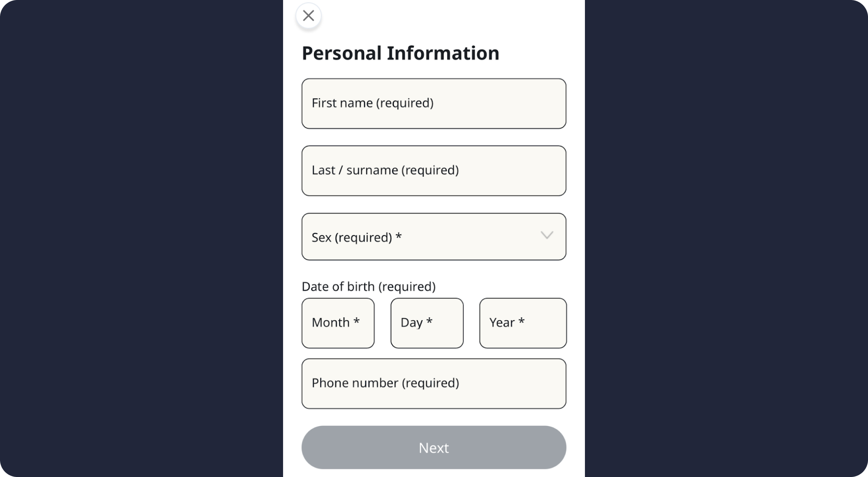Click the Date of birth (required) label
The image size is (868, 477).
[368, 286]
